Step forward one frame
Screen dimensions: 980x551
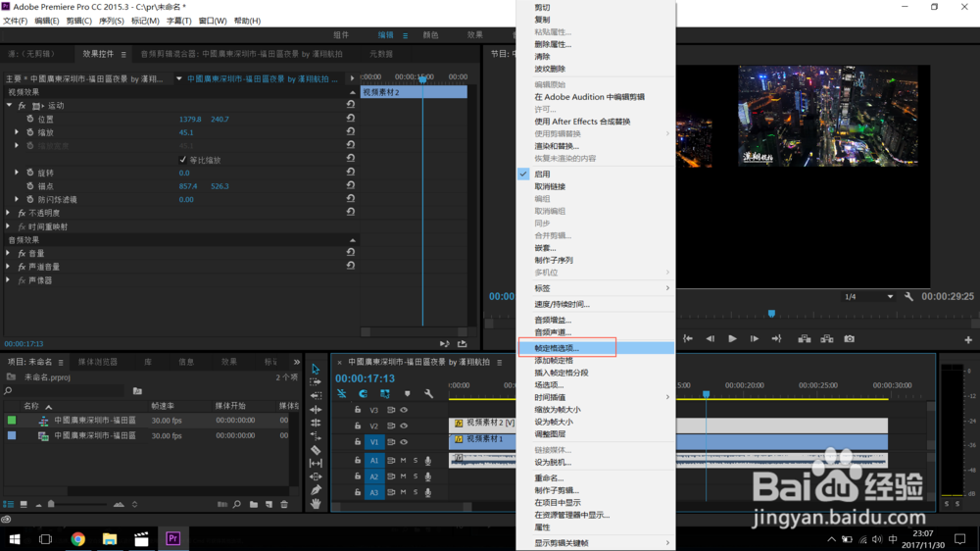pyautogui.click(x=755, y=339)
